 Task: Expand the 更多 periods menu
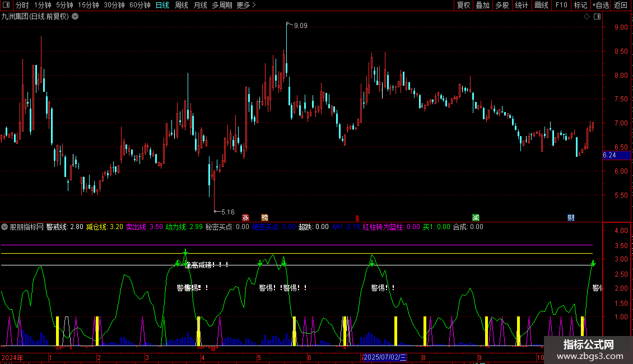[x=246, y=6]
